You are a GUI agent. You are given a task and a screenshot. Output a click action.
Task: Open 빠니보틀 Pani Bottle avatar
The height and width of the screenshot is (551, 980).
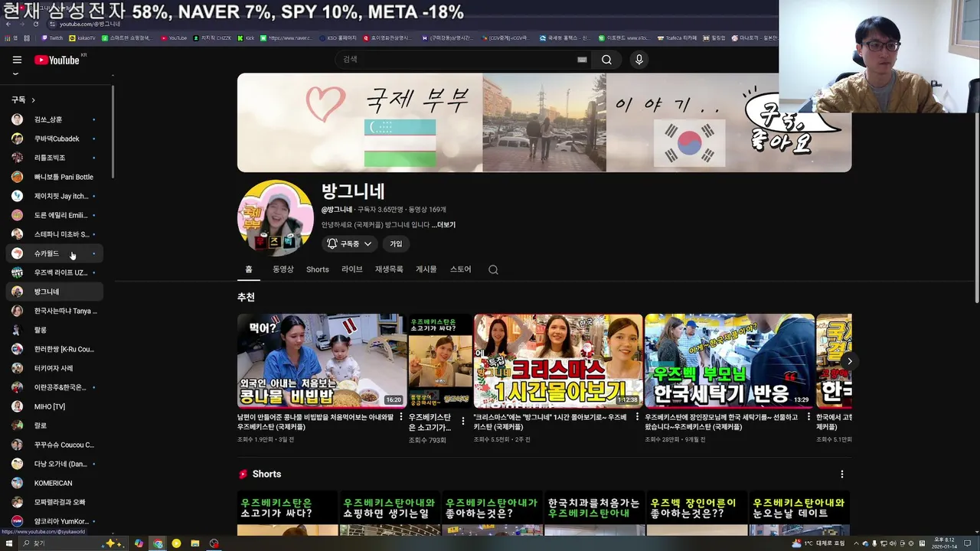(17, 177)
